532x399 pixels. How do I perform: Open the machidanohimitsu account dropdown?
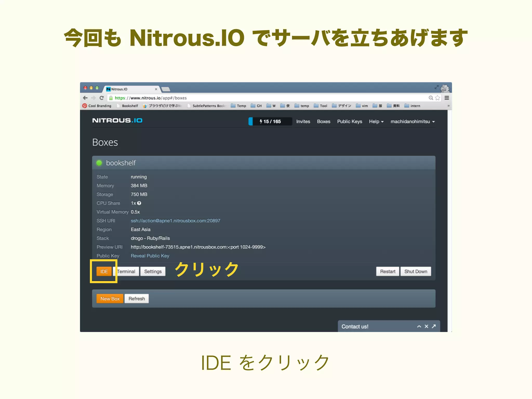pos(413,121)
